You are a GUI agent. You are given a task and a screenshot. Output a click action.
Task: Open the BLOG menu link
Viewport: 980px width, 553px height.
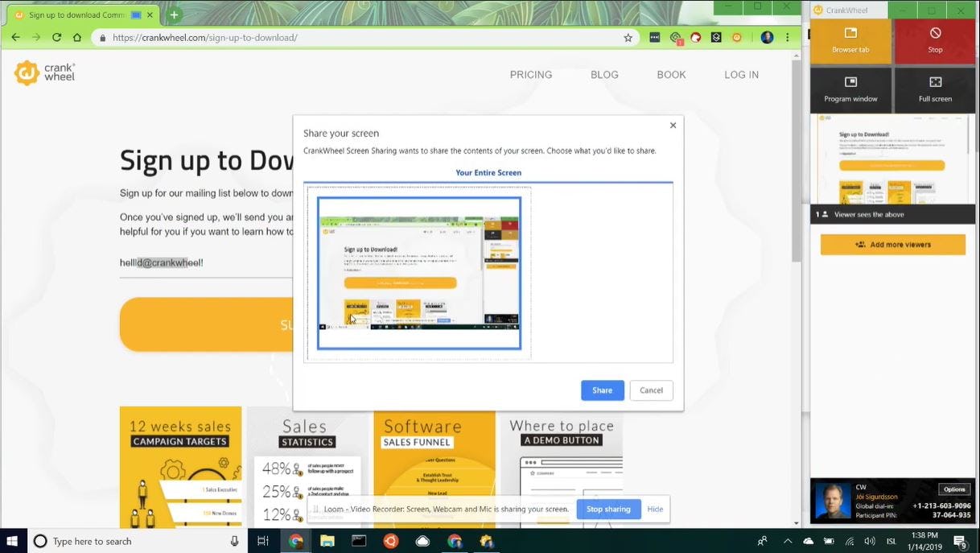coord(604,75)
